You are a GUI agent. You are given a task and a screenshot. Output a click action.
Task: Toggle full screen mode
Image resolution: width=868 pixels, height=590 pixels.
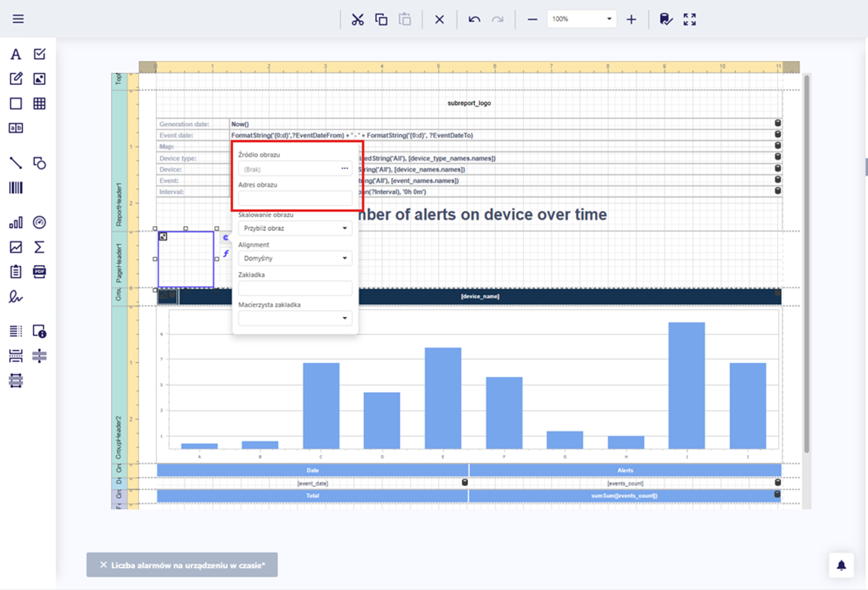point(690,20)
